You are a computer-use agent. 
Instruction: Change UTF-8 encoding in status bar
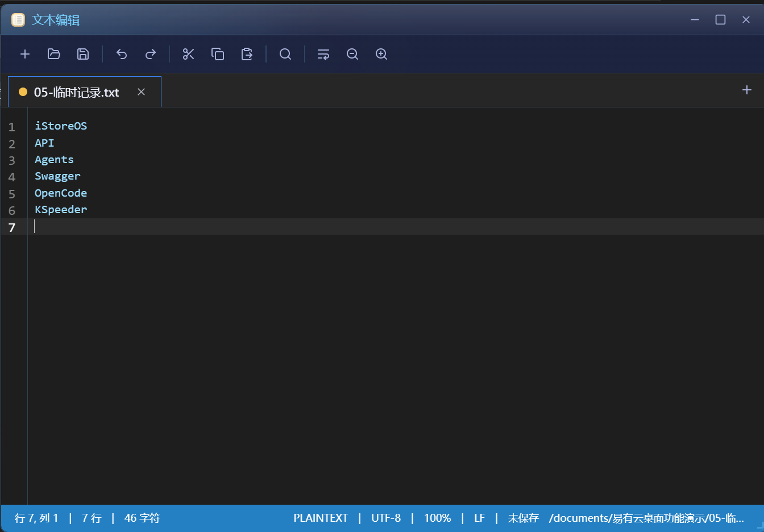pyautogui.click(x=386, y=518)
